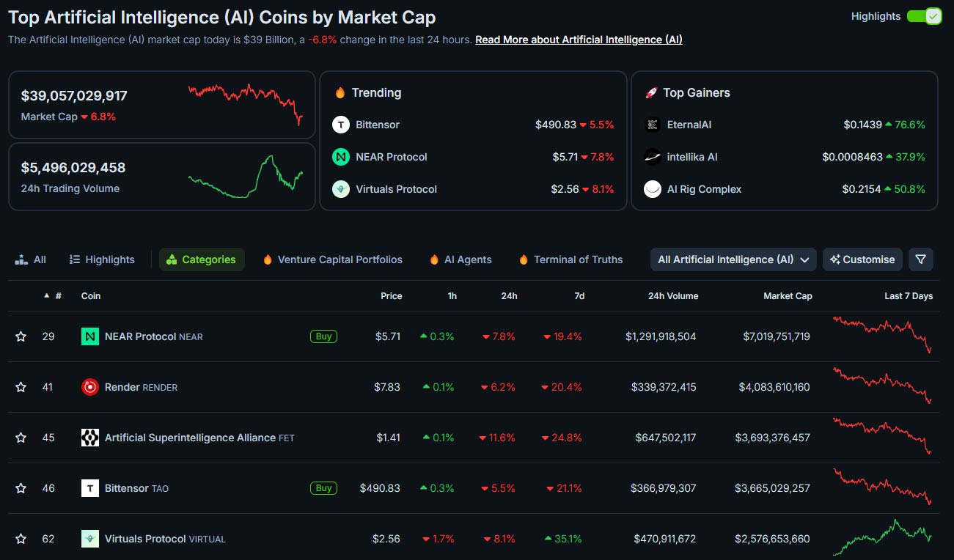
Task: Click the Buy button for Bittensor
Action: coord(323,488)
